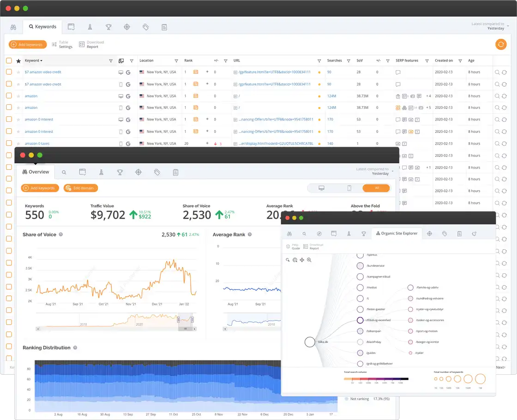Open trophy tab in Overview window
Screen dimensions: 517x420
[x=120, y=172]
